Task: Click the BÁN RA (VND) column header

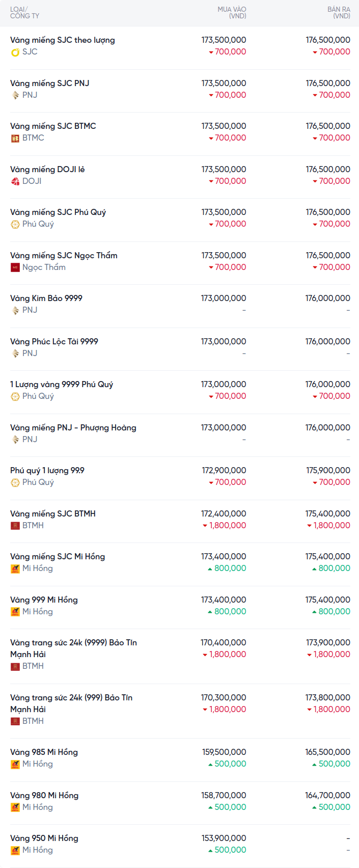Action: (339, 13)
